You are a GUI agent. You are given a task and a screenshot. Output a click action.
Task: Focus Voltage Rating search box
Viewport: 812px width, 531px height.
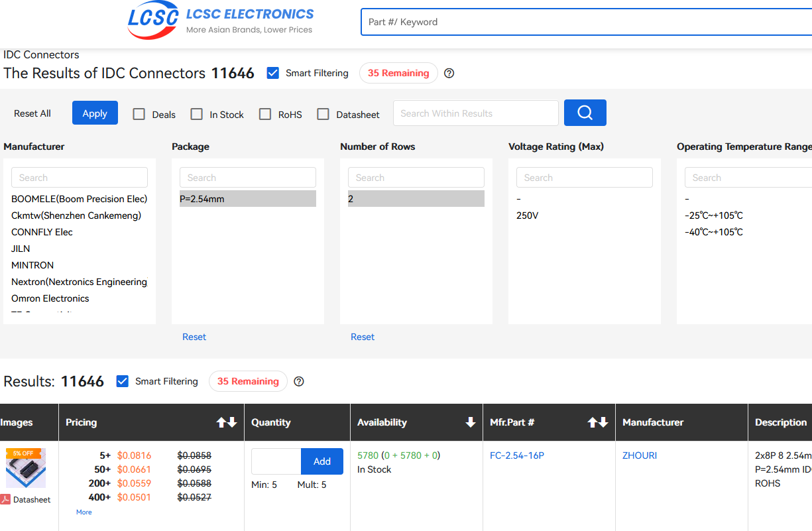585,178
